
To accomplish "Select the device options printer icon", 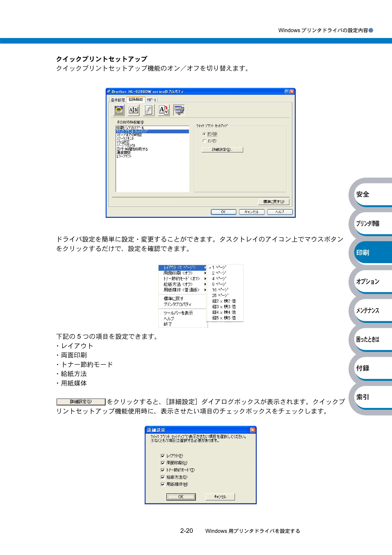I will click(x=179, y=110).
